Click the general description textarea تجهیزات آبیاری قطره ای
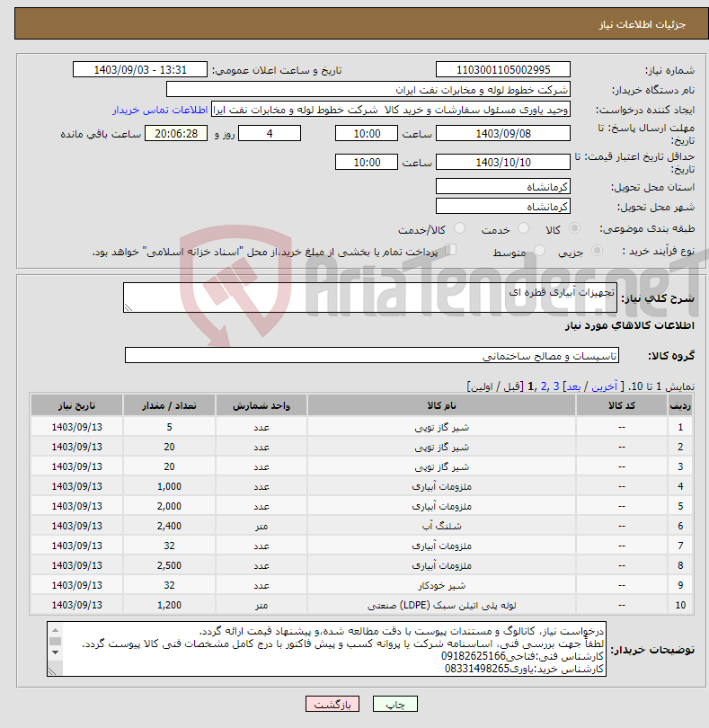709x728 pixels. (370, 297)
